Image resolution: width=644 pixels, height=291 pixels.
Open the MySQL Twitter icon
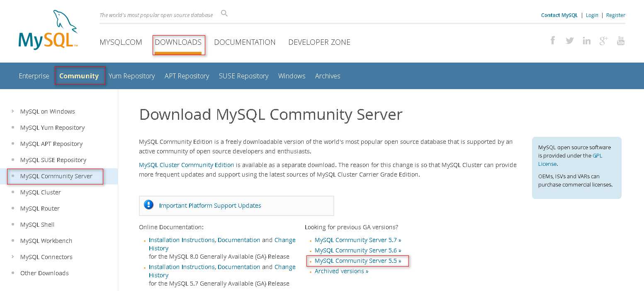coord(570,41)
